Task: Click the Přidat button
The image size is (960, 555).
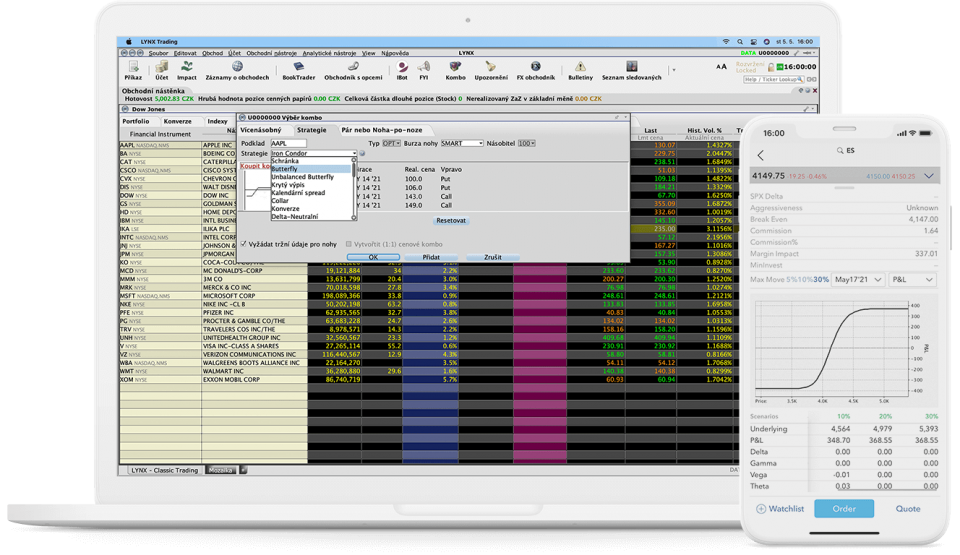Action: point(431,257)
